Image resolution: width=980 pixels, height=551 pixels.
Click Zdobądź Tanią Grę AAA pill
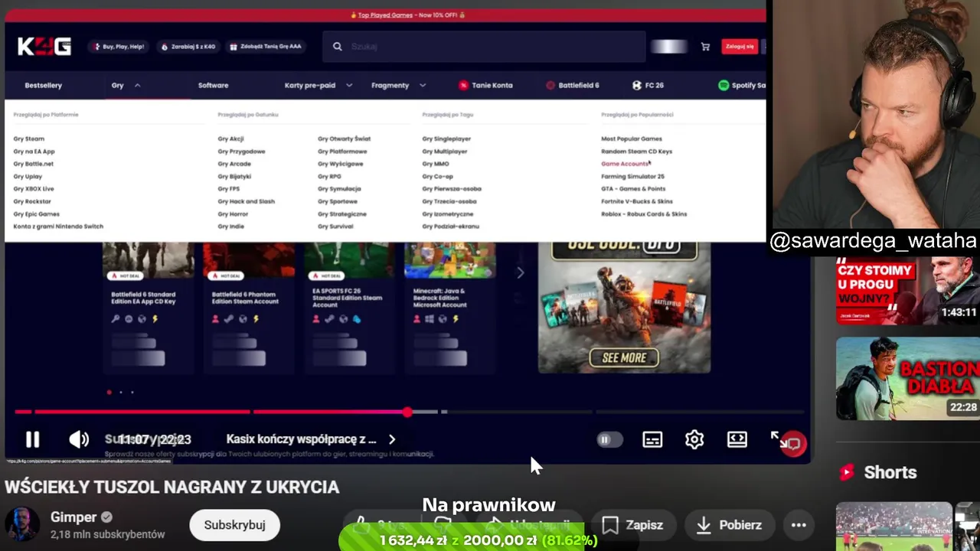pos(266,47)
